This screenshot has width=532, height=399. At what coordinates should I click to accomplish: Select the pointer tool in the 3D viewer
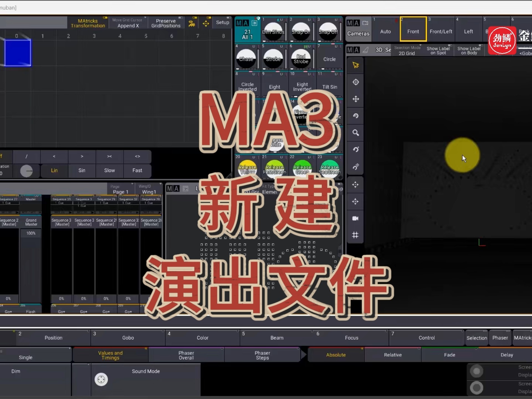coord(355,65)
